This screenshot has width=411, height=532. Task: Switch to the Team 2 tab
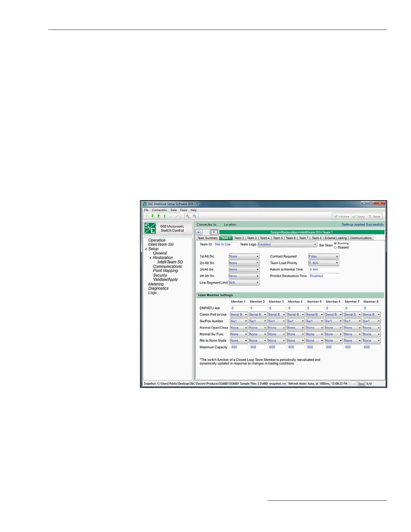tap(239, 238)
